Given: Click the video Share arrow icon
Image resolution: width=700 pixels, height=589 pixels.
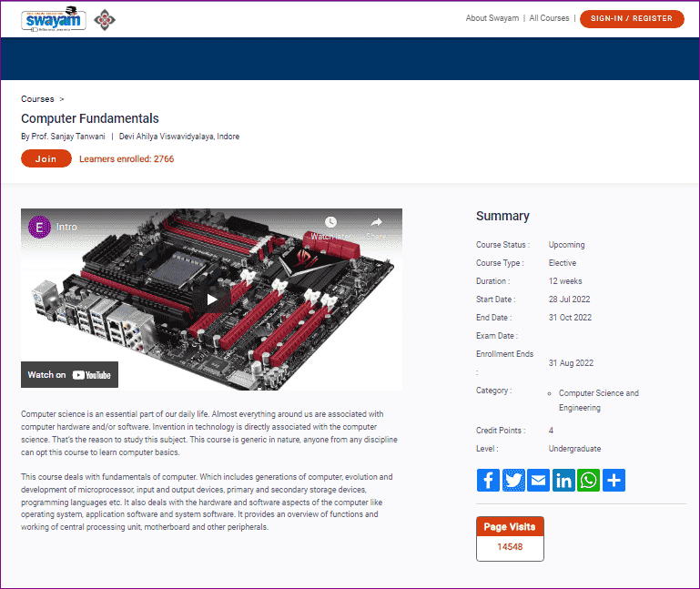Looking at the screenshot, I should pos(376,223).
